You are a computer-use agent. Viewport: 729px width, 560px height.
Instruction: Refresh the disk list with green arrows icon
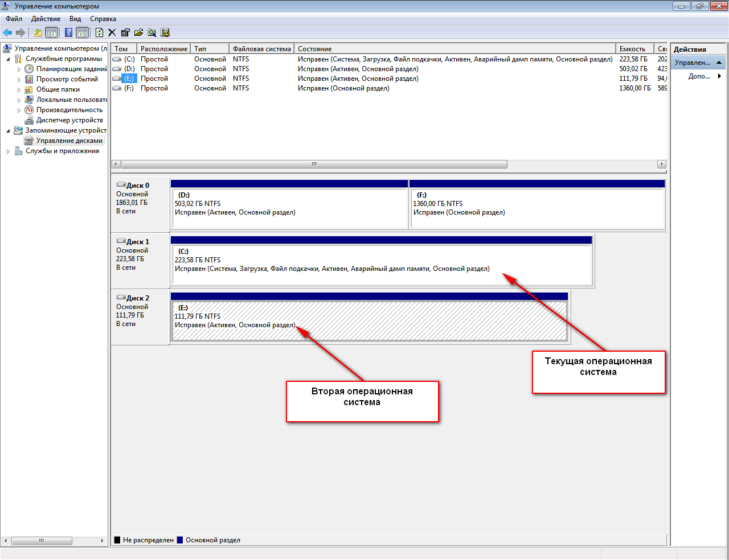coord(99,32)
